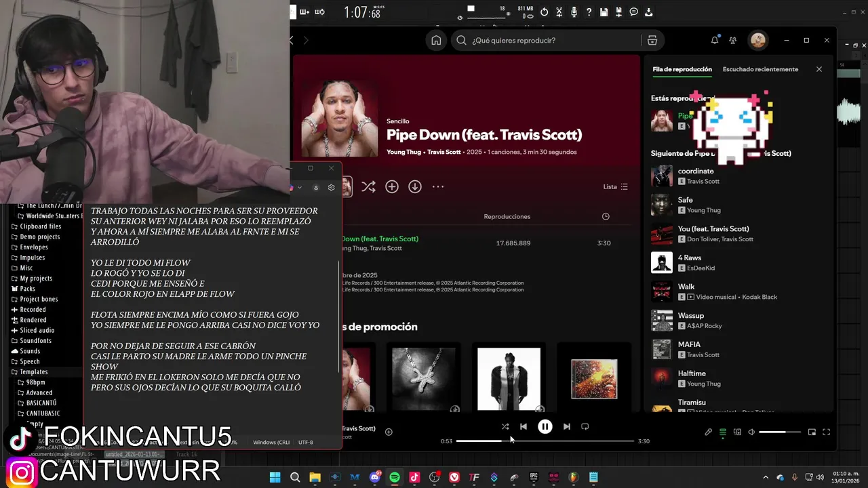Viewport: 868px width, 488px height.
Task: Click FL Studio one-click audio recording mic
Action: (x=574, y=12)
